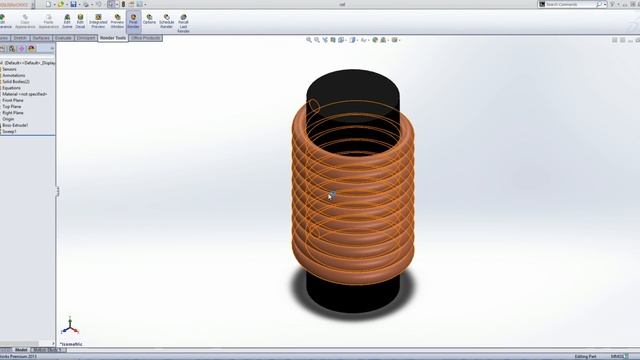Select Sweep1 feature

pyautogui.click(x=9, y=131)
